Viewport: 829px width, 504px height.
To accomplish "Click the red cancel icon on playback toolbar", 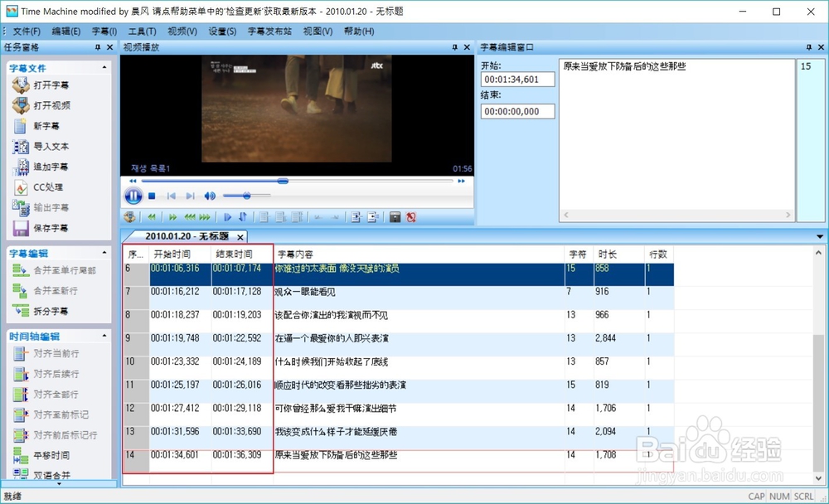I will [411, 216].
